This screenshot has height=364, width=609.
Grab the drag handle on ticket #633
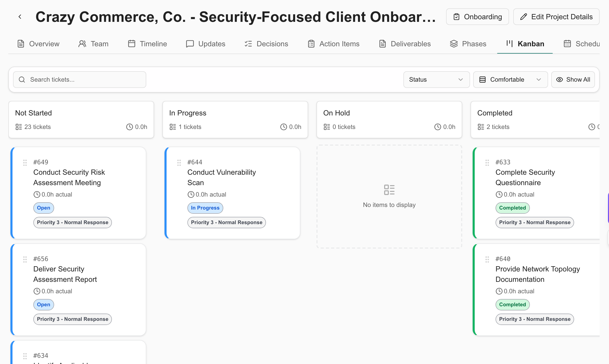pos(487,163)
